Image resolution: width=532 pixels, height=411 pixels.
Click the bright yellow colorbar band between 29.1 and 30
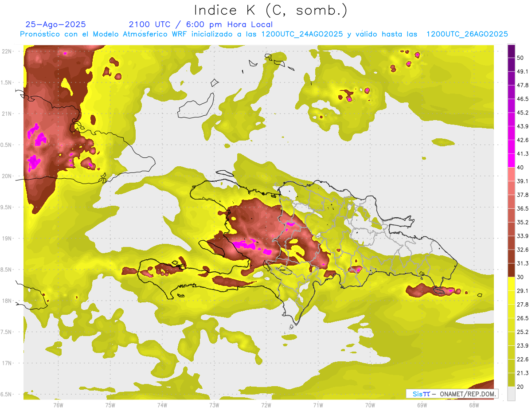tap(511, 284)
